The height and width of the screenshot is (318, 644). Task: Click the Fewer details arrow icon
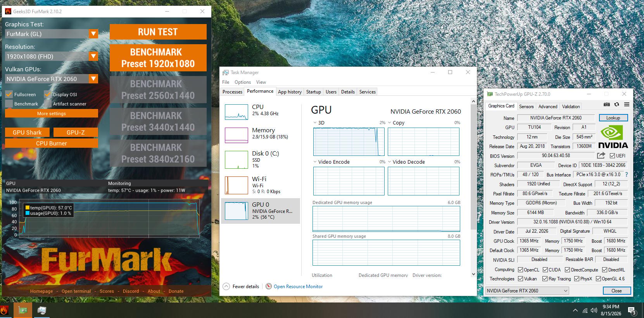pos(226,286)
